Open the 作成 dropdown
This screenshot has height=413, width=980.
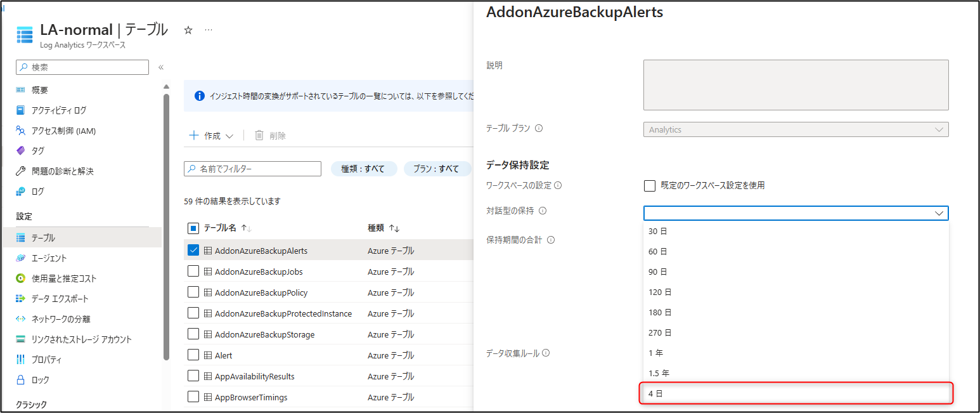tap(212, 136)
